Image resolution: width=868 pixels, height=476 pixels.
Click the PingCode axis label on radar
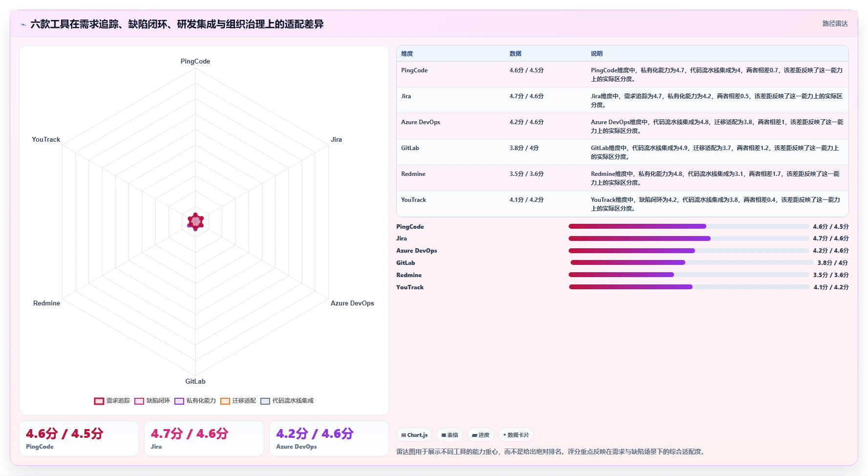[195, 61]
